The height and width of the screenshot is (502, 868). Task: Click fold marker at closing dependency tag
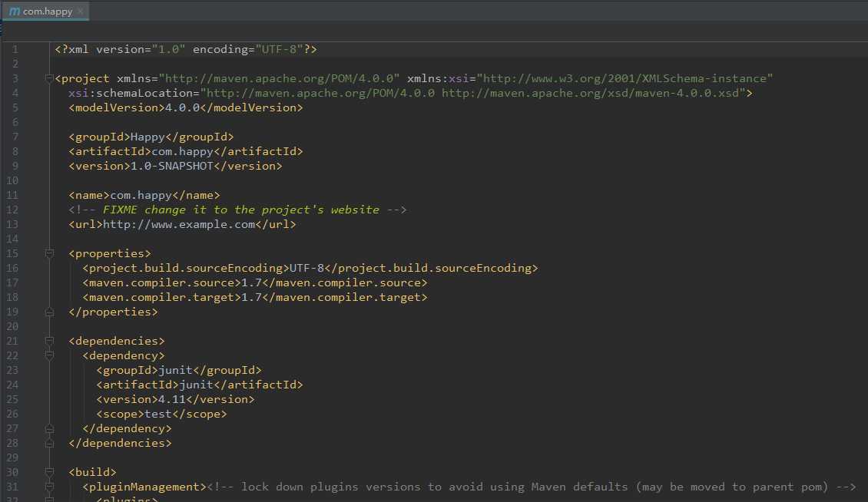point(49,429)
